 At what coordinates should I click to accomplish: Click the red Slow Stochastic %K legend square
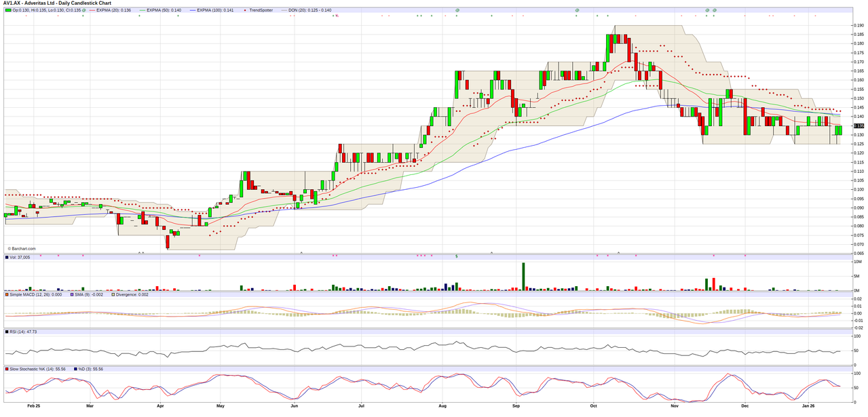coord(7,369)
